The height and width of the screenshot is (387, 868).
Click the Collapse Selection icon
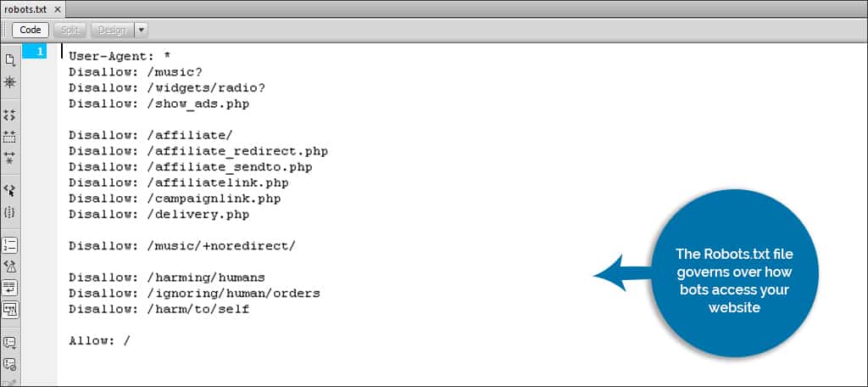pos(10,136)
